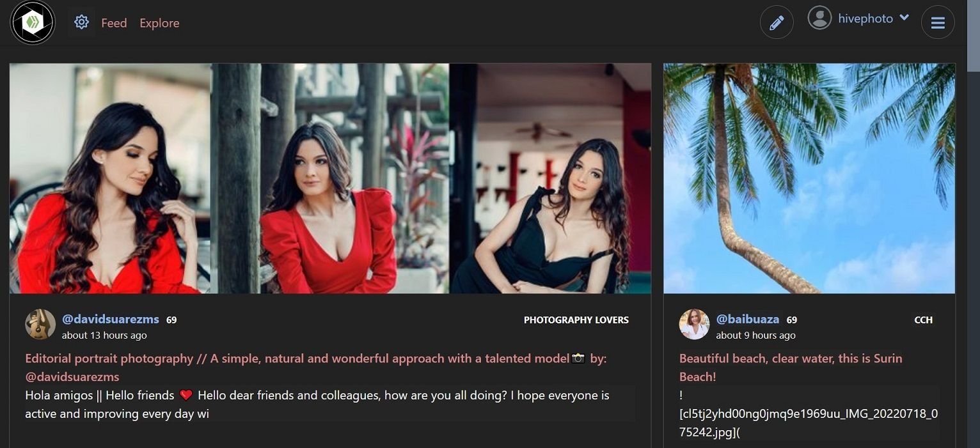
Task: Select the CCH community tag
Action: 924,320
